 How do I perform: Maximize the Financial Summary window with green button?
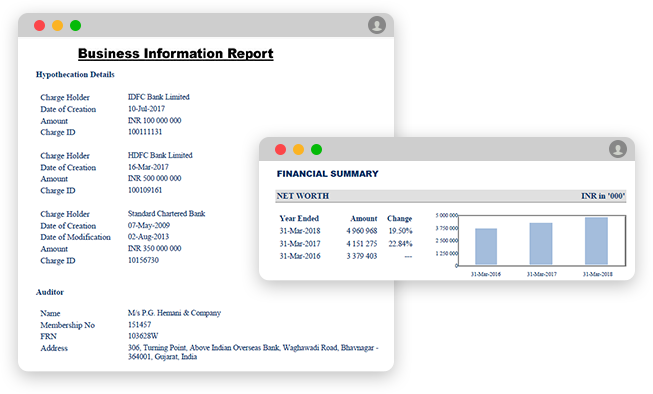coord(316,149)
